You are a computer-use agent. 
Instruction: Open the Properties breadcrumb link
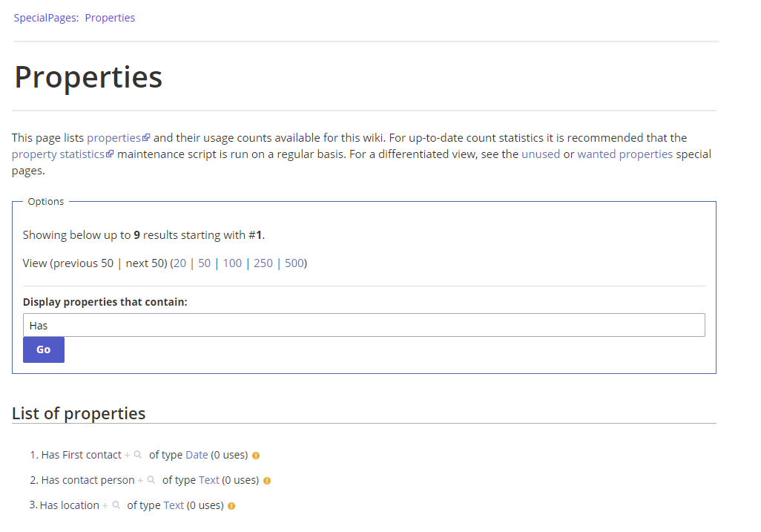[110, 18]
